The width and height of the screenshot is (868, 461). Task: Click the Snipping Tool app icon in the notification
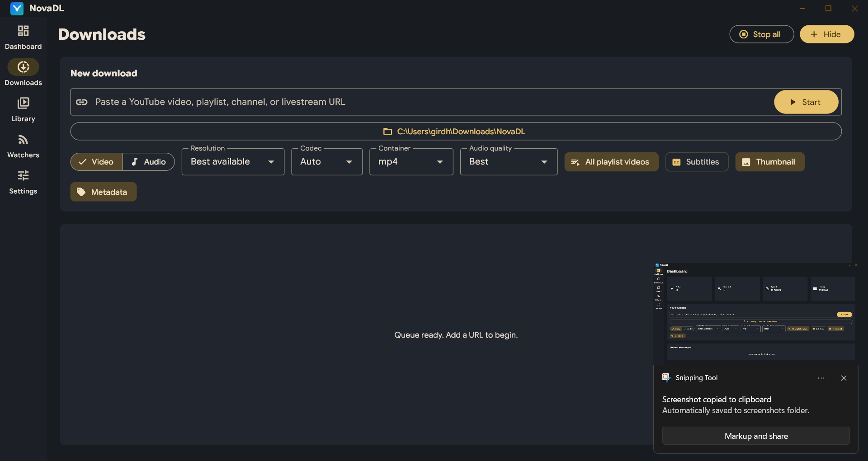[x=666, y=377]
